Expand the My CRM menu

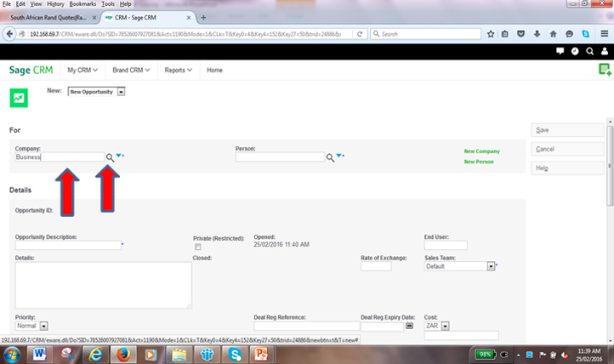pyautogui.click(x=82, y=70)
